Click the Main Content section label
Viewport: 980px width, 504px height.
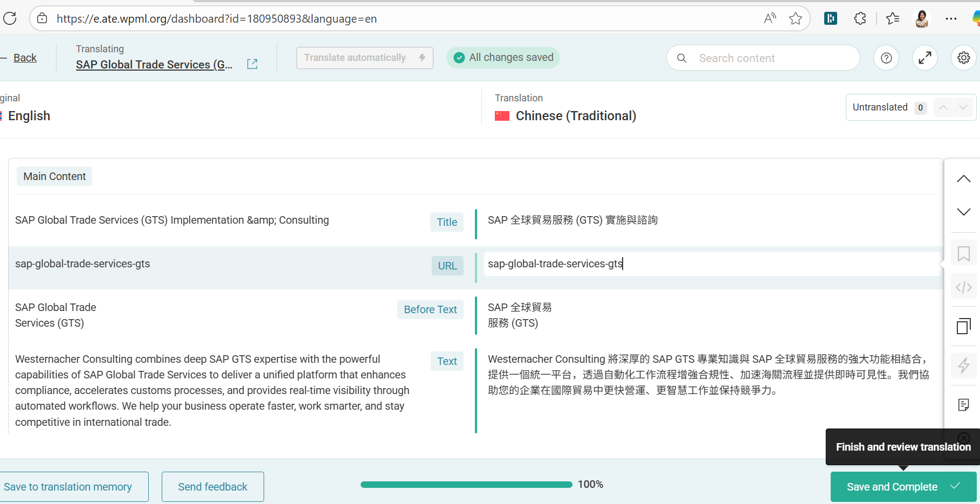tap(54, 176)
